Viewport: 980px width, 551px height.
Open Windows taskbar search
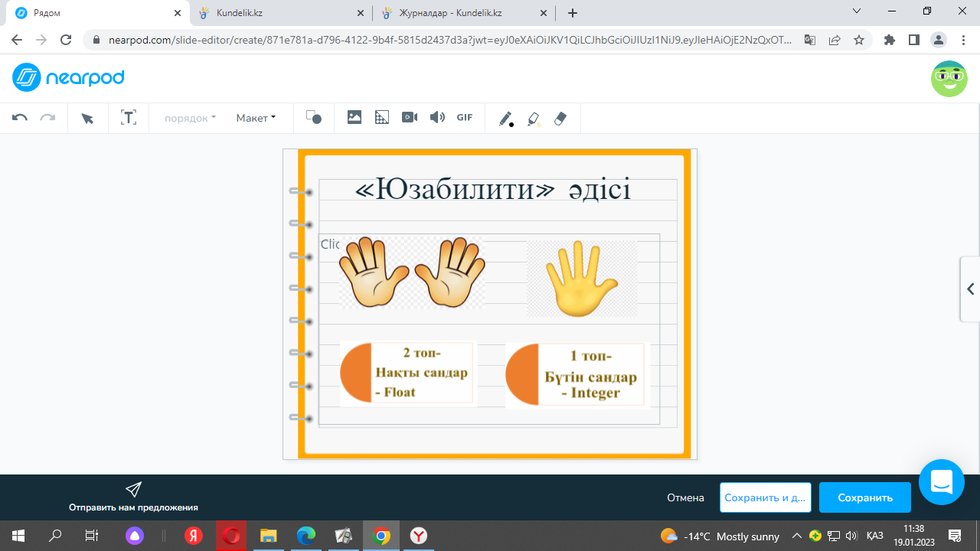55,536
